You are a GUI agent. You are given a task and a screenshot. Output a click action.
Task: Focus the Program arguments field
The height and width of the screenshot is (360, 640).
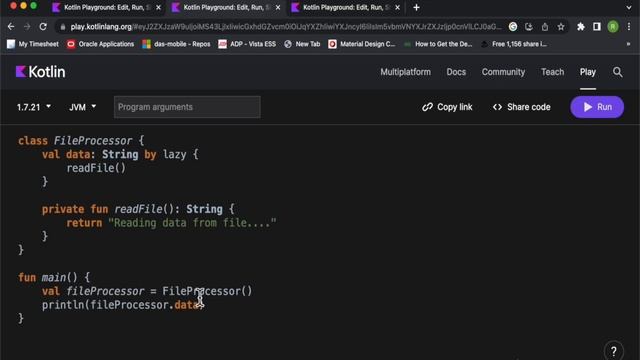187,107
